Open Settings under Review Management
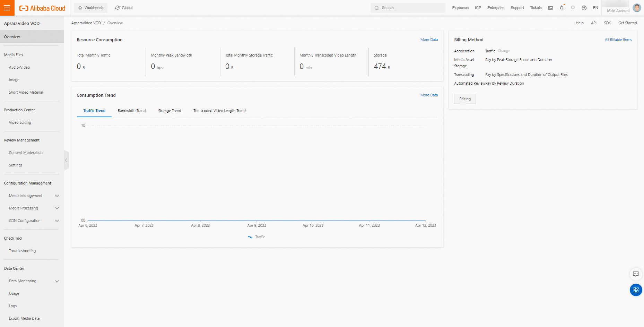The height and width of the screenshot is (327, 644). click(16, 165)
